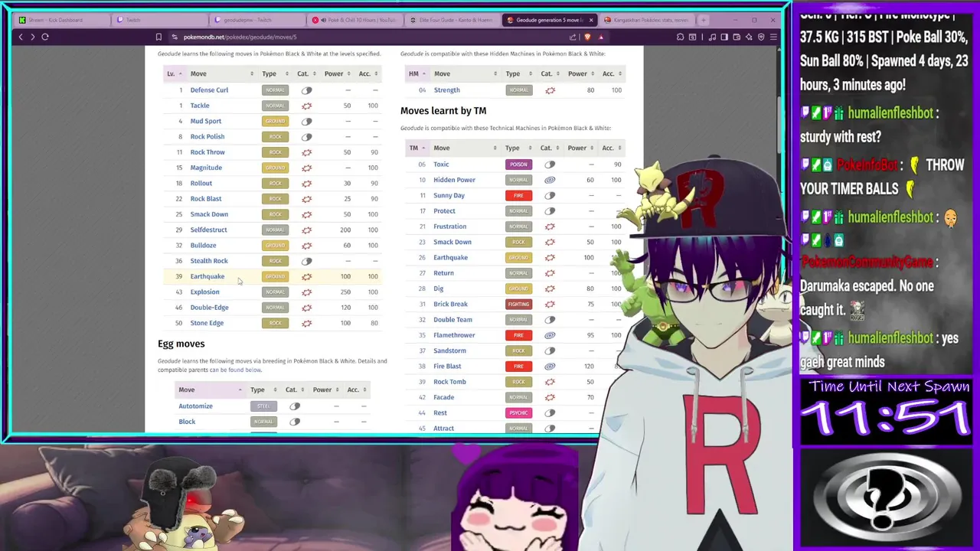
Task: Open a new browser tab with plus
Action: [x=703, y=20]
